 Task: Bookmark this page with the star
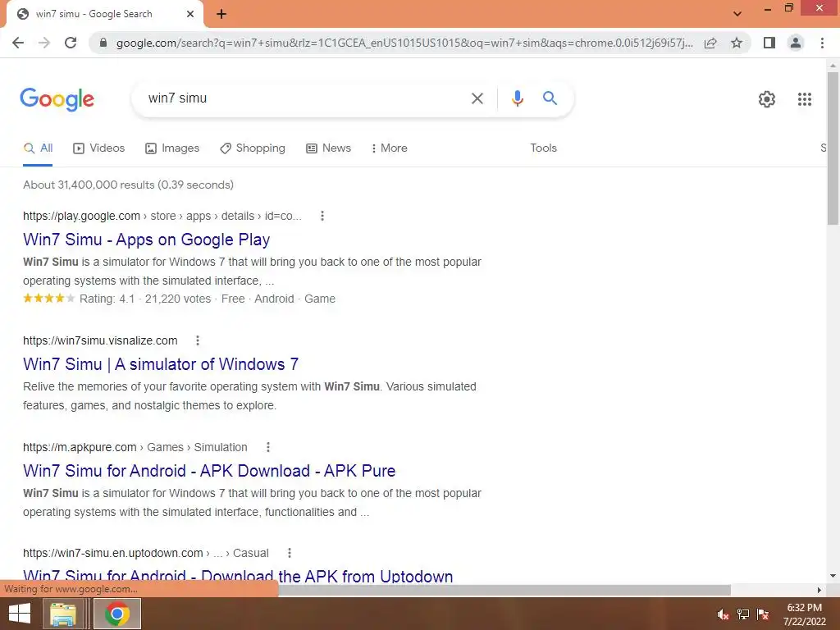coord(737,43)
